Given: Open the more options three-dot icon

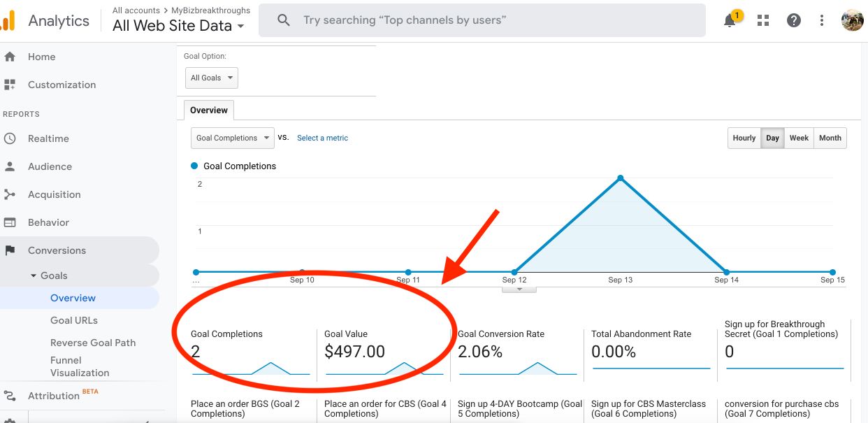Looking at the screenshot, I should tap(821, 20).
